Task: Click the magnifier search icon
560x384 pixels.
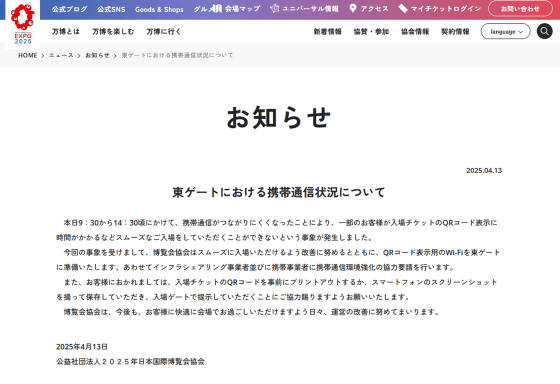Action: pos(544,31)
